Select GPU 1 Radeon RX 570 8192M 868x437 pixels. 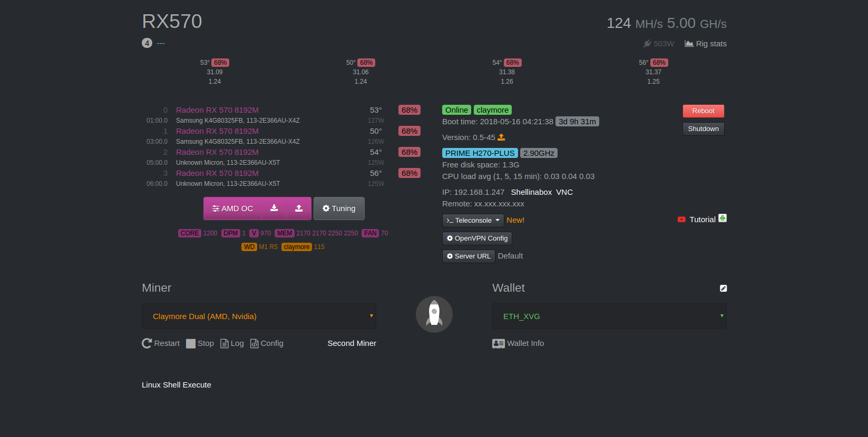coord(217,131)
